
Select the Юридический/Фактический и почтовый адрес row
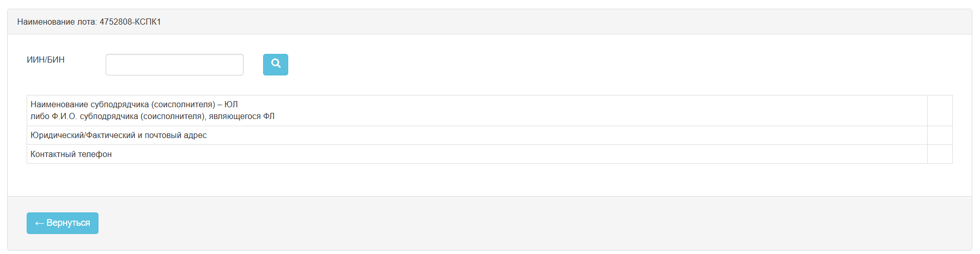pos(118,135)
